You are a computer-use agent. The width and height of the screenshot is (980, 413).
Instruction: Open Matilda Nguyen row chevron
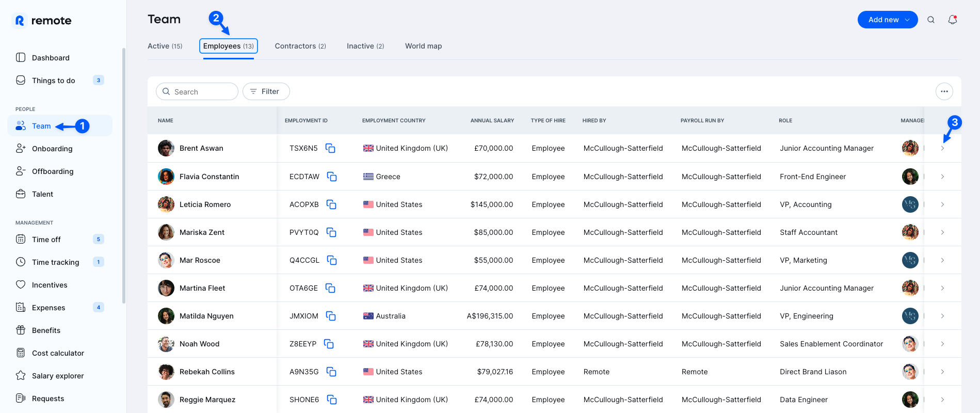point(942,316)
